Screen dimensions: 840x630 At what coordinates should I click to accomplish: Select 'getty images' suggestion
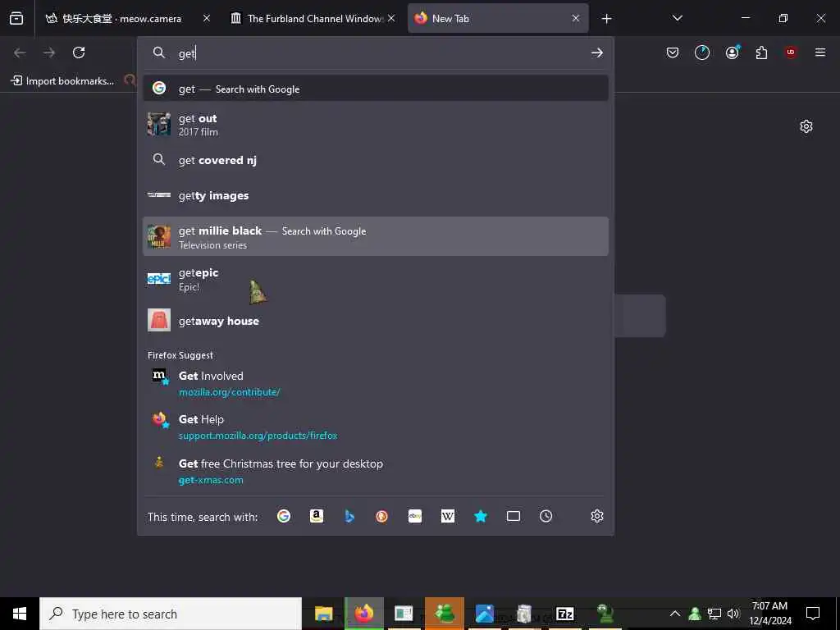376,195
